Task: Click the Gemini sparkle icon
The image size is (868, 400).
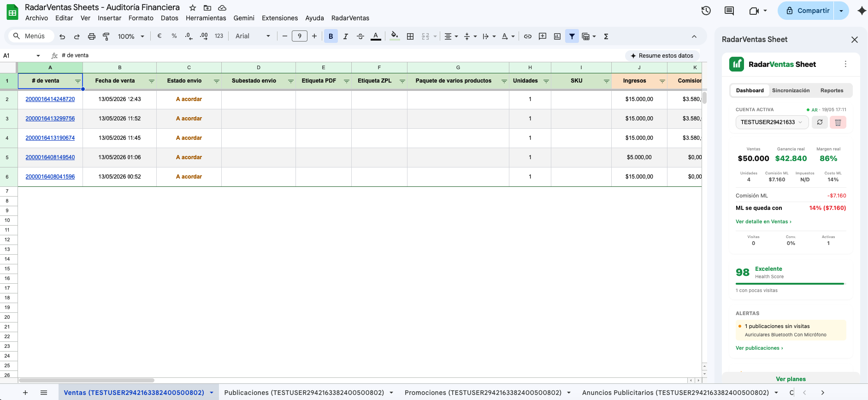Action: click(x=862, y=11)
